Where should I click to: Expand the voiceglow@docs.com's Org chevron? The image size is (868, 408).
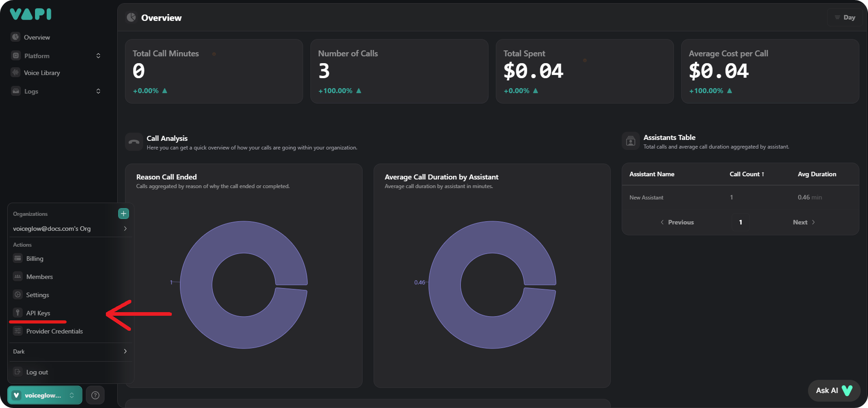(x=125, y=229)
